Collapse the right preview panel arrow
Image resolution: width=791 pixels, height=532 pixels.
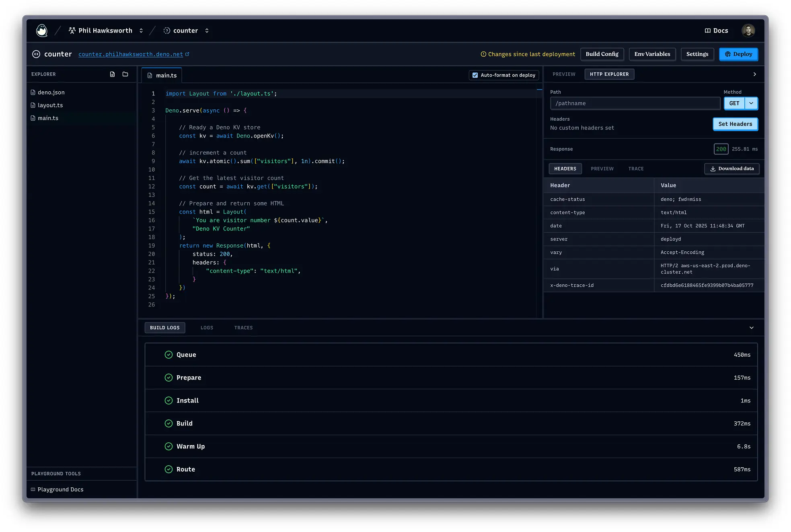point(754,74)
